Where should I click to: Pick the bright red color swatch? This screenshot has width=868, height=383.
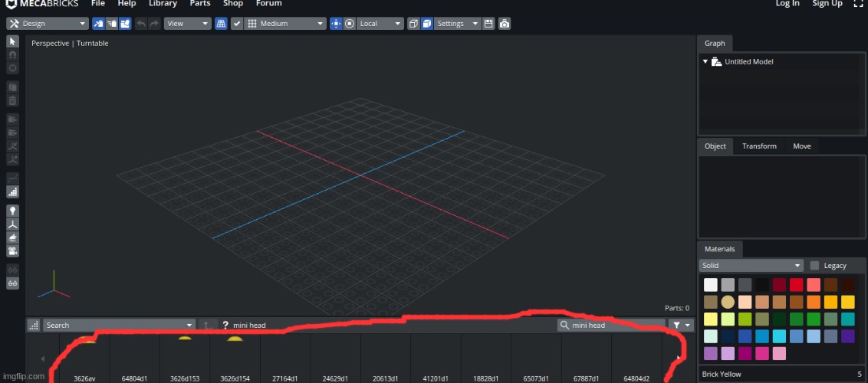pyautogui.click(x=796, y=285)
